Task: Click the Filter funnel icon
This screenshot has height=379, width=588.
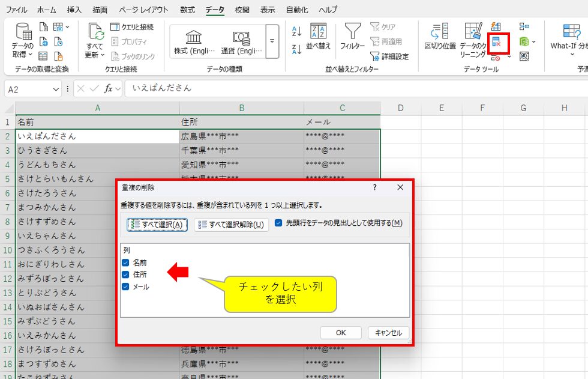Action: coord(352,36)
